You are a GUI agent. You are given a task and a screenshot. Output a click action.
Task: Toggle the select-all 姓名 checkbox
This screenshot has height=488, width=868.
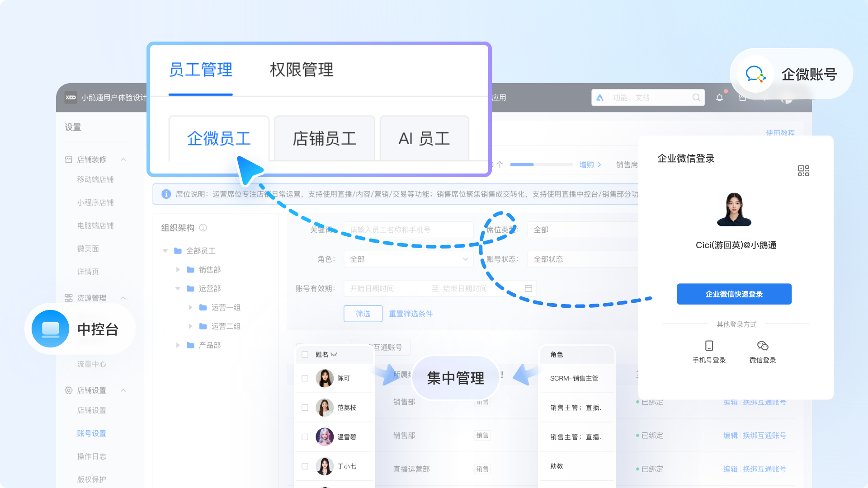pos(305,355)
